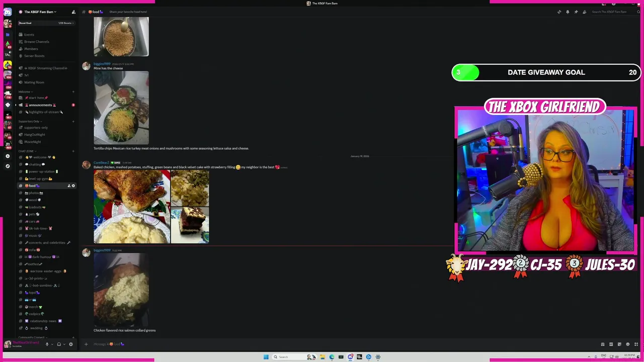Join the XBGF Streaming Channel voice channel
The height and width of the screenshot is (362, 644).
coord(46,68)
